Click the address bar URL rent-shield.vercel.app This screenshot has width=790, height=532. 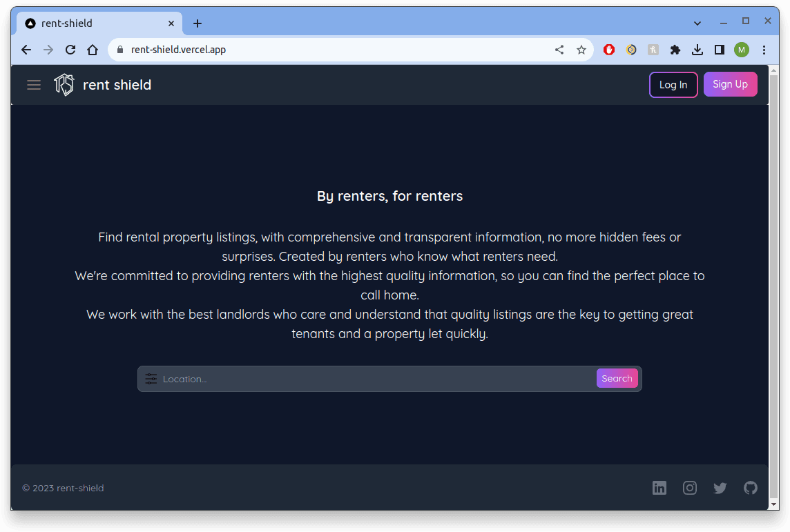pyautogui.click(x=178, y=49)
